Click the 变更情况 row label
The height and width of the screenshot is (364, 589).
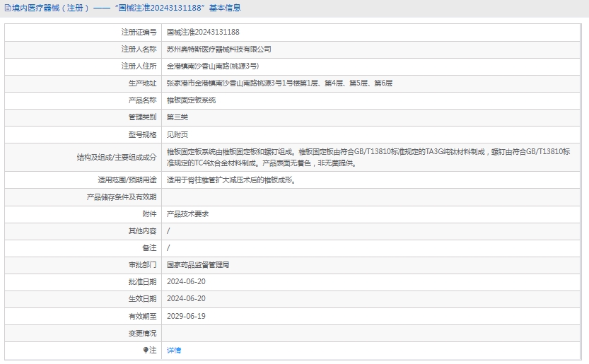point(142,333)
